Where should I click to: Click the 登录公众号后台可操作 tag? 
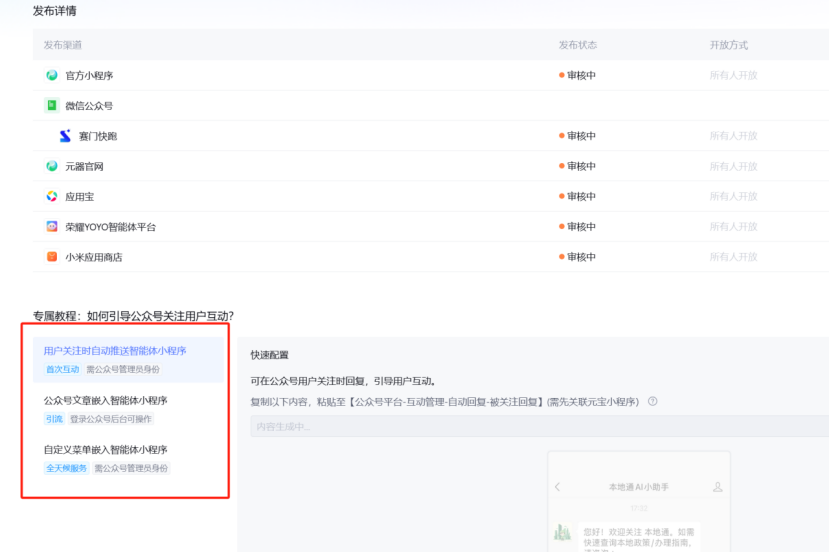pyautogui.click(x=110, y=419)
